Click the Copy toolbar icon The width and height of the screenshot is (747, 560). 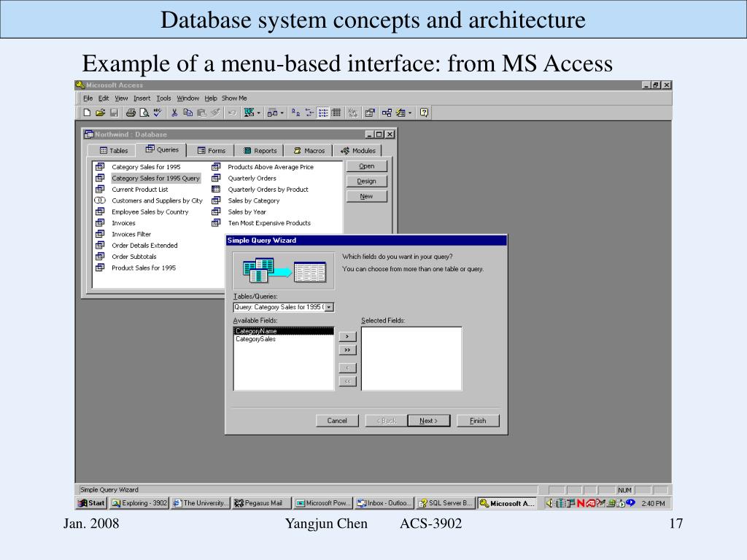point(187,113)
